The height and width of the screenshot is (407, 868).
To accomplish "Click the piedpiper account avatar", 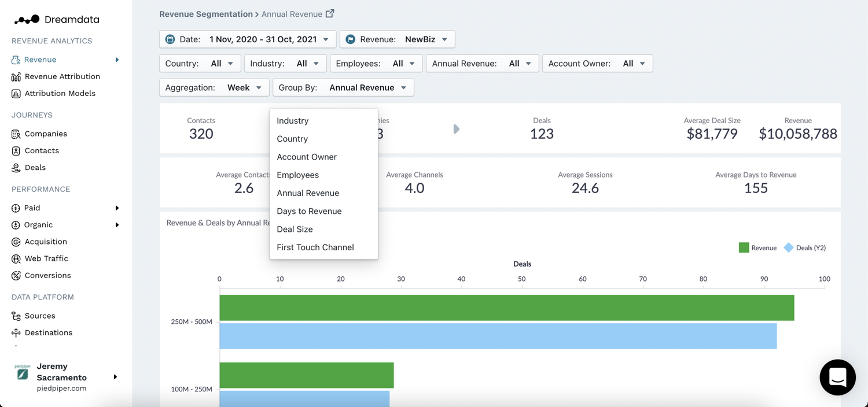I will click(22, 372).
